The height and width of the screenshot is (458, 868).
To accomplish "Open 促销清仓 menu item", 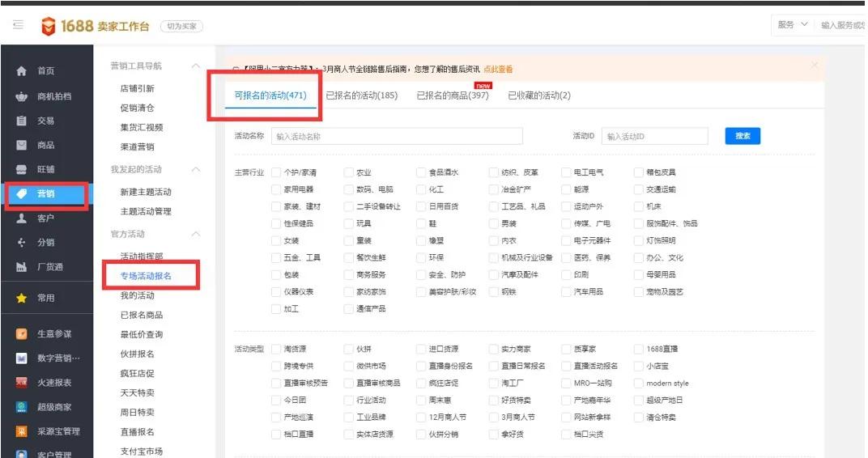I will [x=138, y=108].
